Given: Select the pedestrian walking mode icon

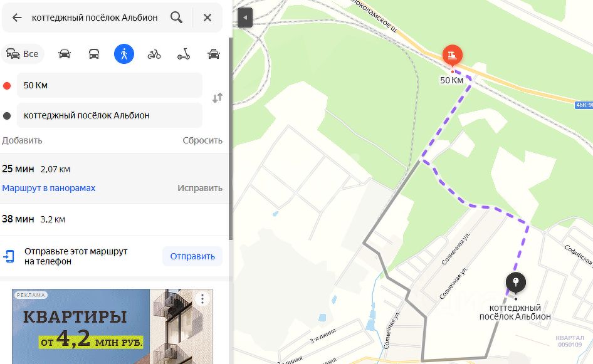Looking at the screenshot, I should click(x=124, y=54).
